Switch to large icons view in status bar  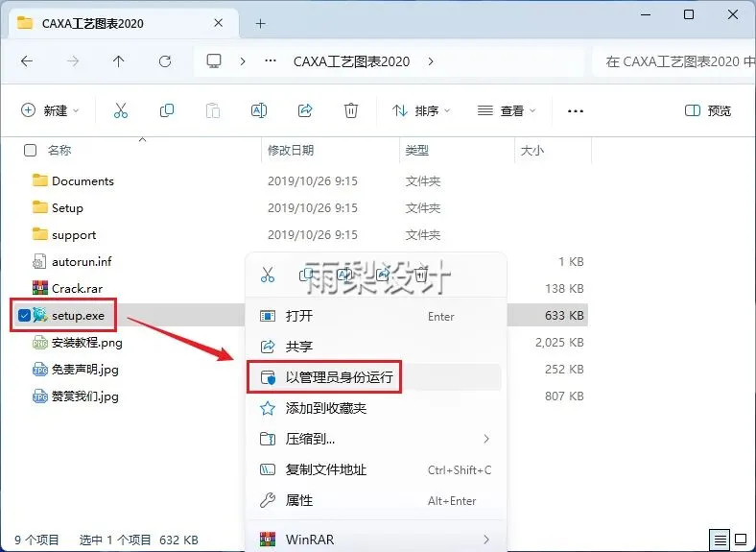point(741,540)
